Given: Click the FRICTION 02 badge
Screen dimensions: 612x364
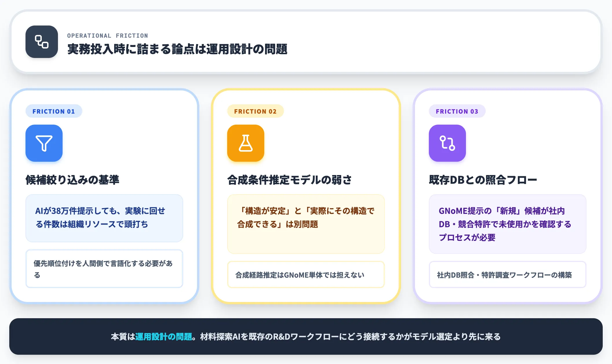Looking at the screenshot, I should 255,111.
